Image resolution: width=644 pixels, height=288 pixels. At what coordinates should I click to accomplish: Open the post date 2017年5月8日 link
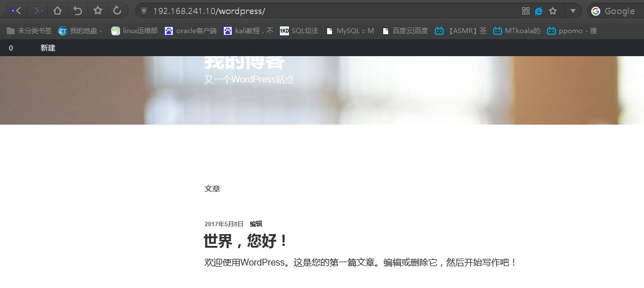tap(224, 224)
